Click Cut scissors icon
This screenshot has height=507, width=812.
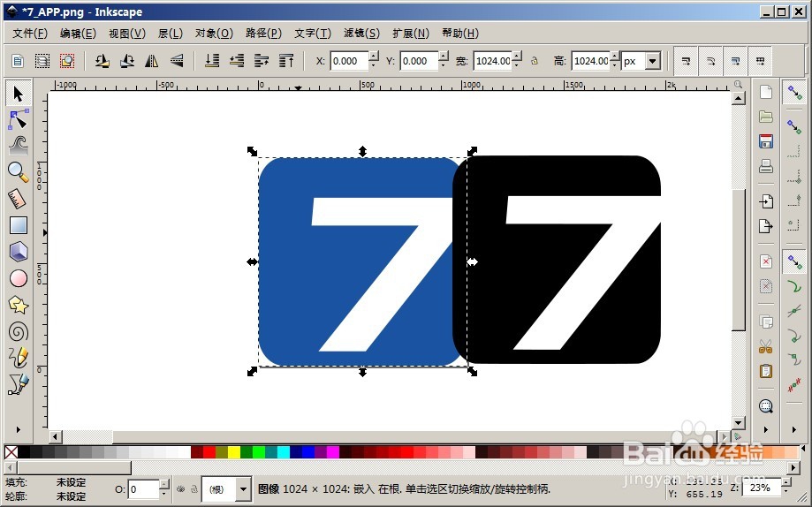(x=765, y=346)
